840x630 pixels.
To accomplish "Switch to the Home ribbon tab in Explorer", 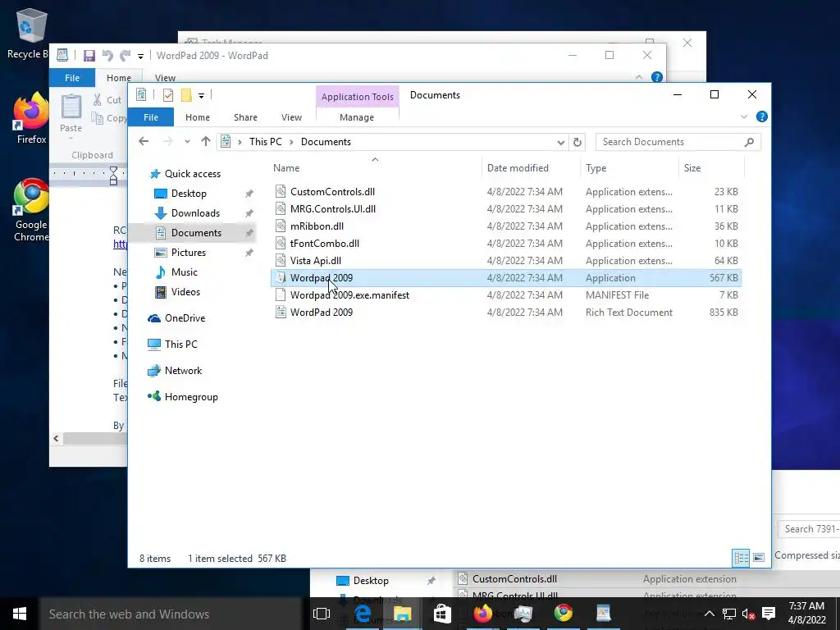I will coord(198,117).
